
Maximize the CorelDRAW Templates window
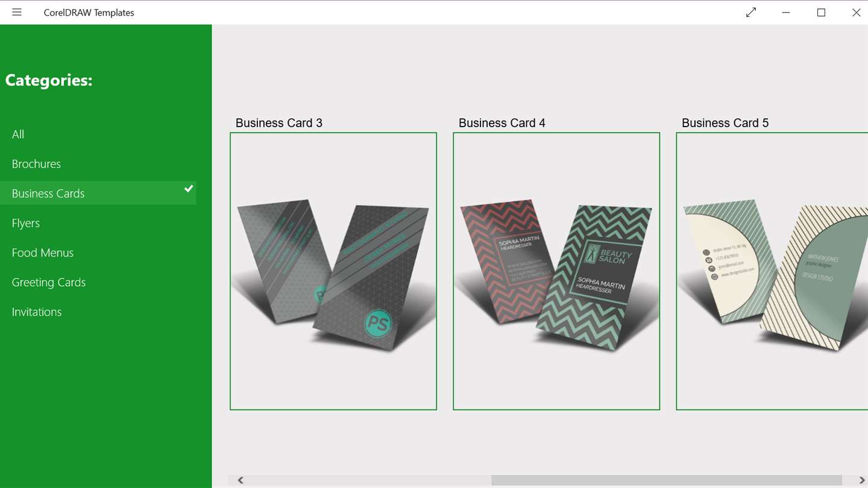tap(821, 12)
